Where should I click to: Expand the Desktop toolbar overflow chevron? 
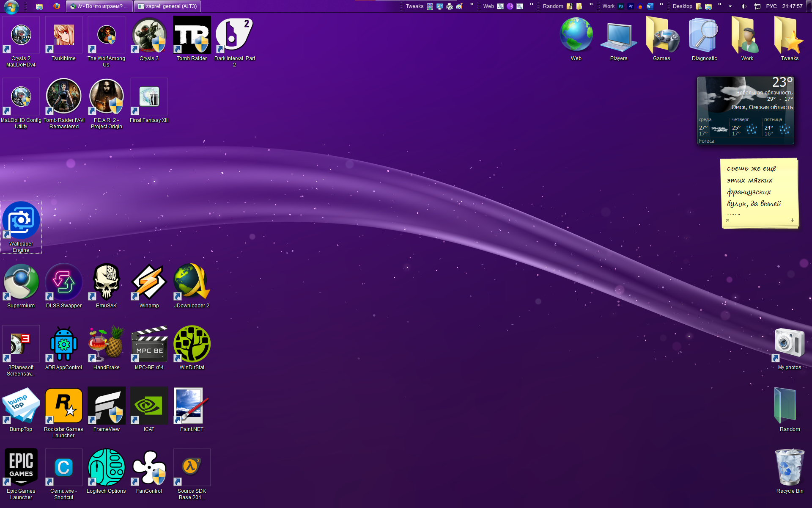click(720, 5)
